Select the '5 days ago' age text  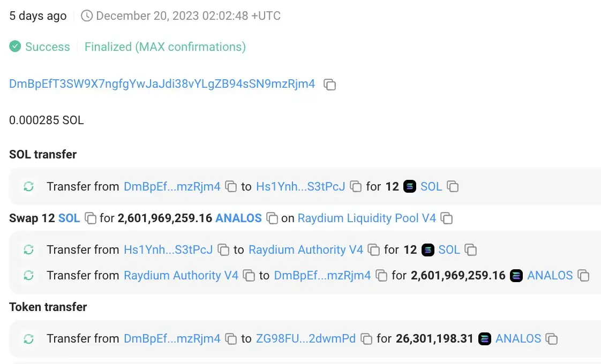coord(38,16)
